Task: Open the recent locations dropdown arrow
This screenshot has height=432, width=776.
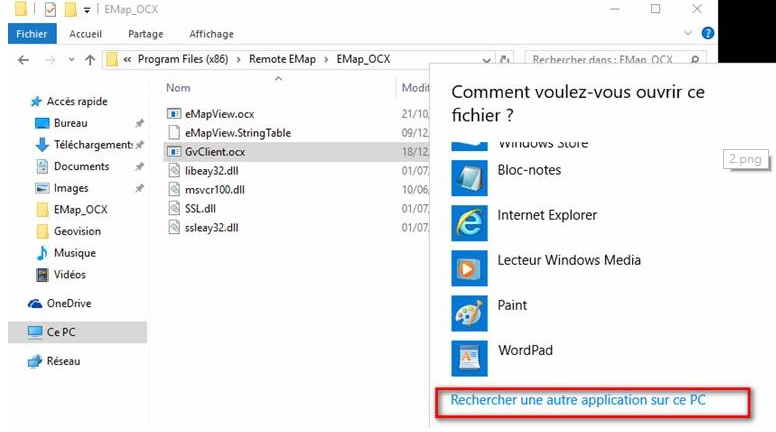Action: tap(71, 60)
